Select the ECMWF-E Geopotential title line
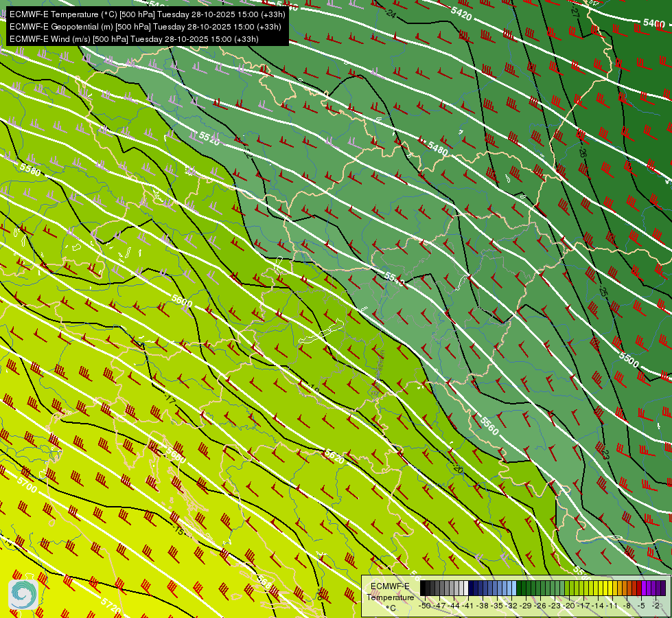The image size is (672, 618). pyautogui.click(x=146, y=27)
